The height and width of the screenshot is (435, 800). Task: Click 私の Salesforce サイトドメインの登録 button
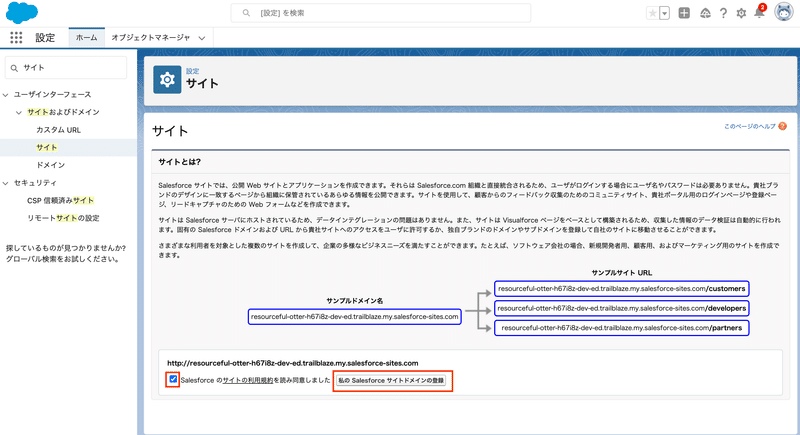(x=391, y=380)
